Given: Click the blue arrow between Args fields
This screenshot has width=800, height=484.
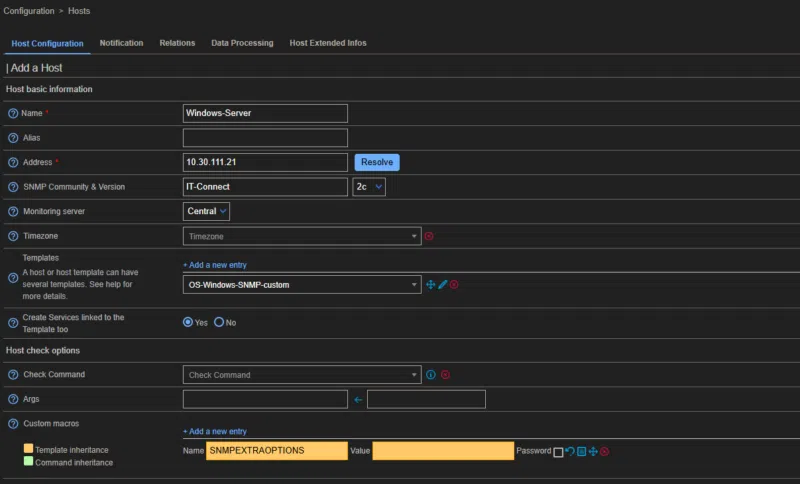Looking at the screenshot, I should pos(358,400).
